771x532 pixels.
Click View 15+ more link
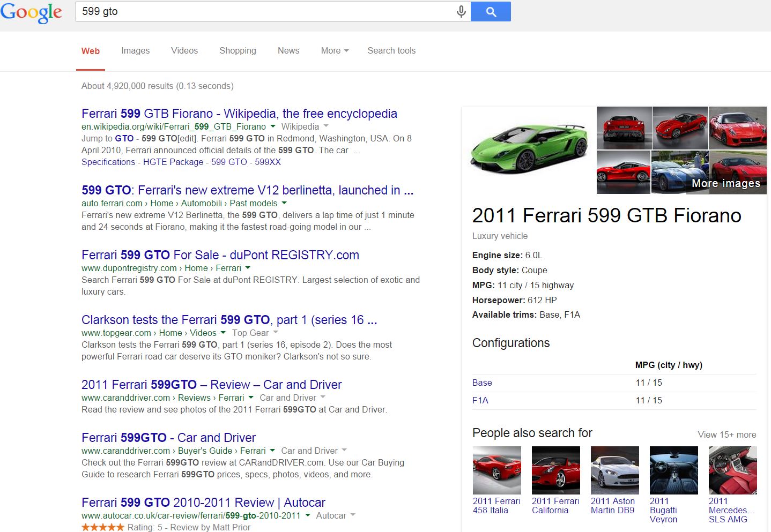click(727, 434)
